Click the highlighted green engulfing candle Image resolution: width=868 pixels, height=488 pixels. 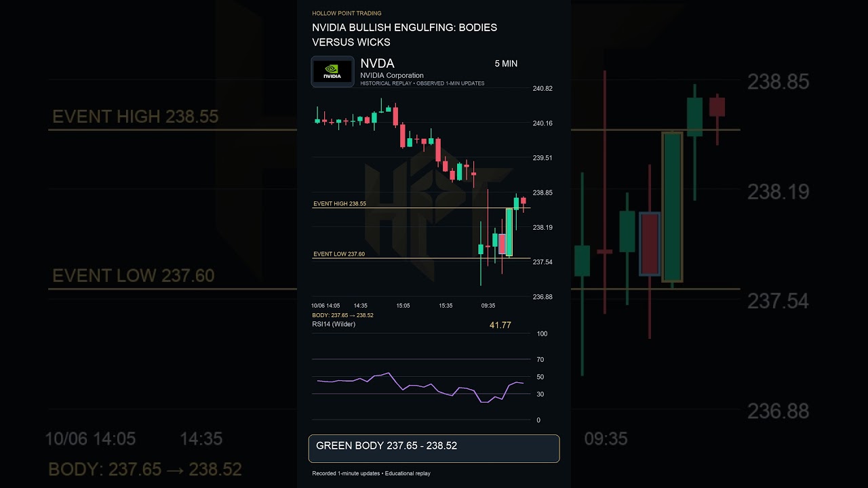tap(509, 232)
